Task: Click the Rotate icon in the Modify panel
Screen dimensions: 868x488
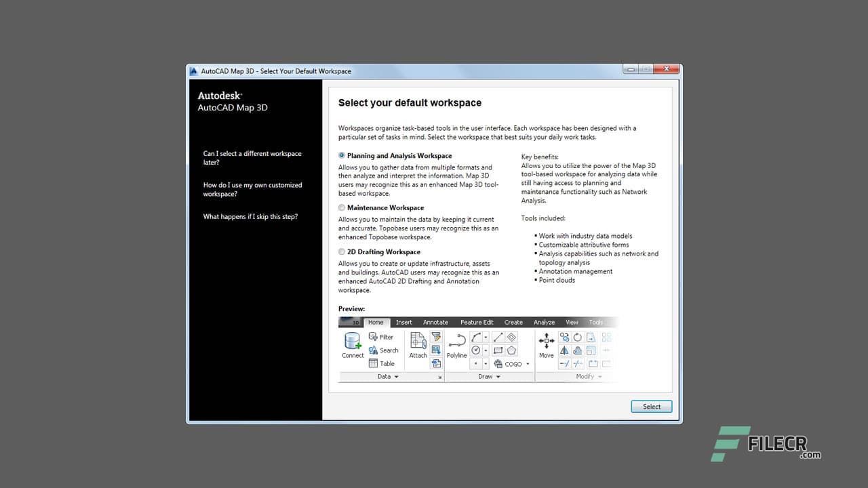Action: 578,338
